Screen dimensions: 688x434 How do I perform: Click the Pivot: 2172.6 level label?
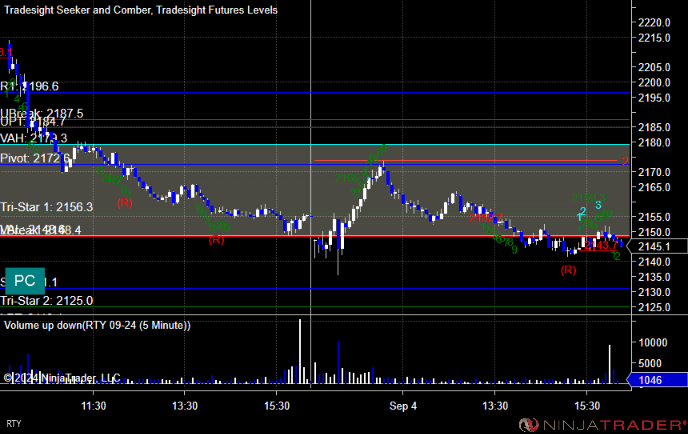point(35,158)
